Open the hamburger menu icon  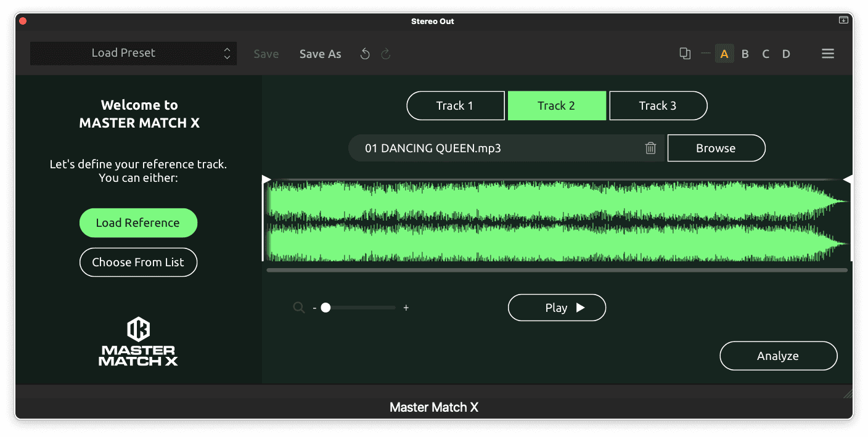828,54
